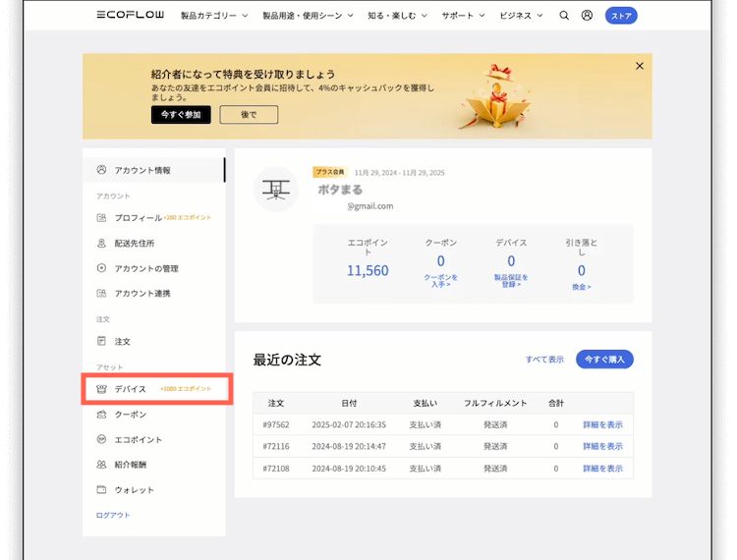Open the 製品カテゴリー menu
The height and width of the screenshot is (560, 737).
coord(214,16)
